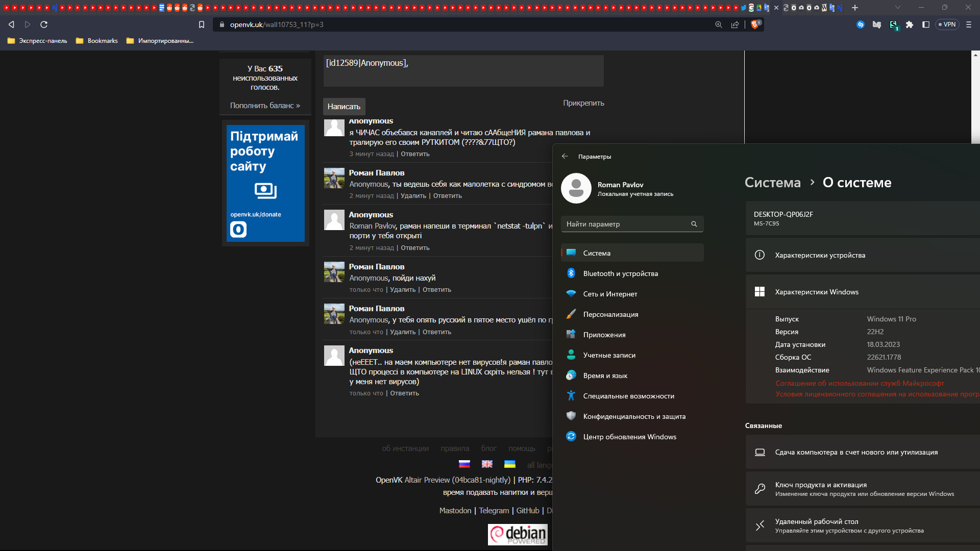Screen dimensions: 980x551
Task: Switch site language with the Ukrainian flag
Action: click(x=509, y=464)
